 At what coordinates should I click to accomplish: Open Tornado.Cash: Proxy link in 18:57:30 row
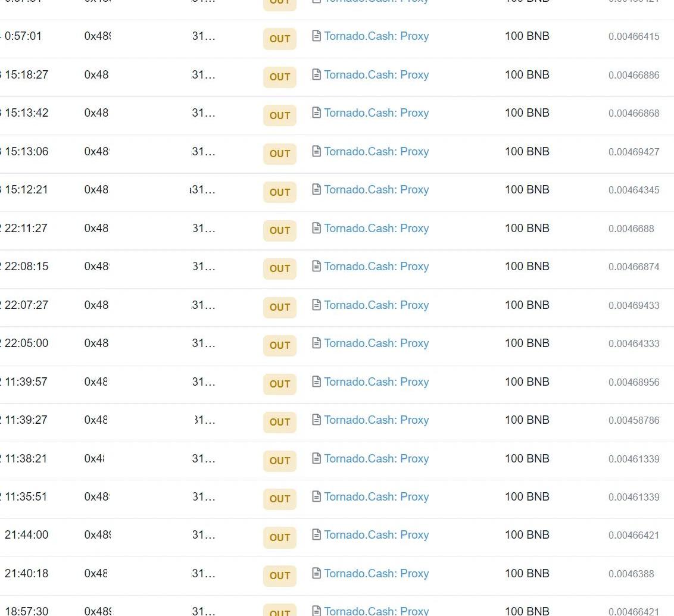point(376,611)
